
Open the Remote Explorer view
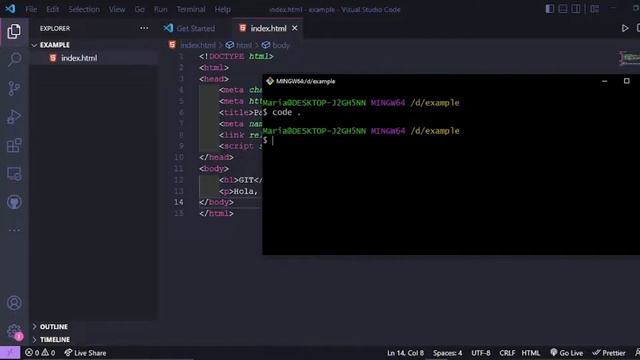point(14,174)
